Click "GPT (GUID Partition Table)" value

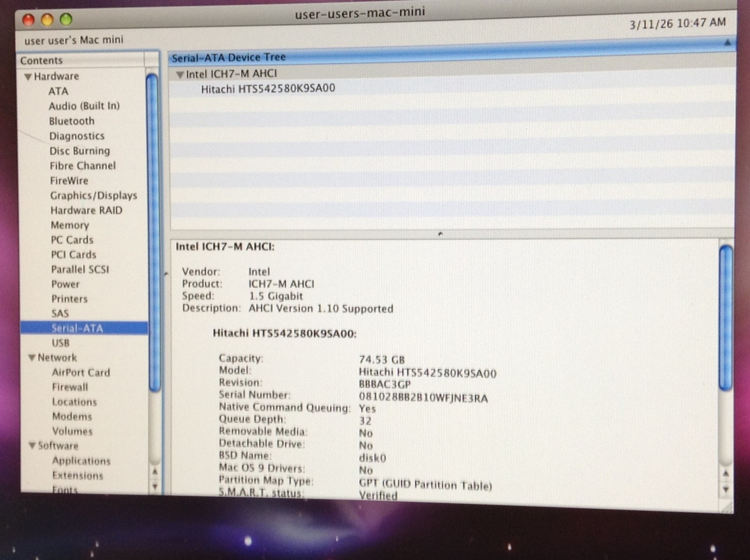point(426,485)
